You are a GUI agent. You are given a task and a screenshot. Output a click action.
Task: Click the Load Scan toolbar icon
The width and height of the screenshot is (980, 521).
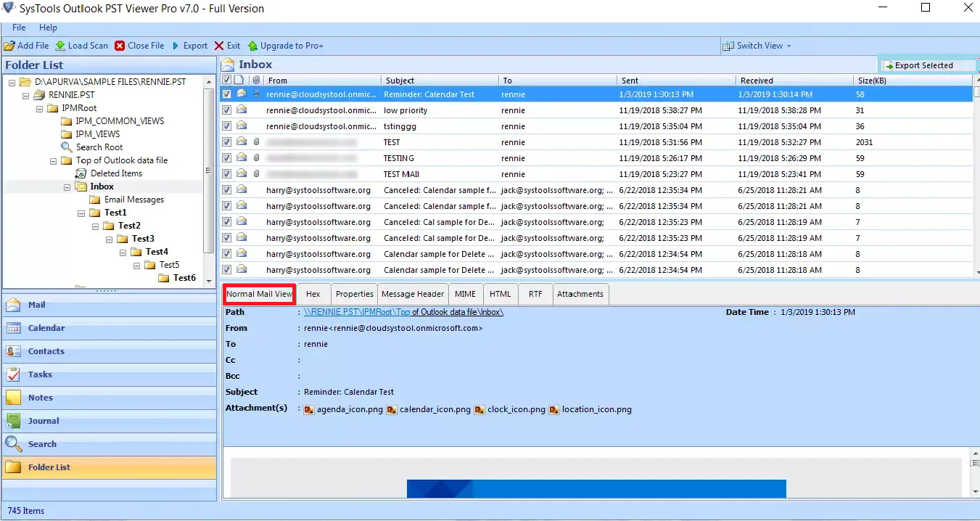60,46
